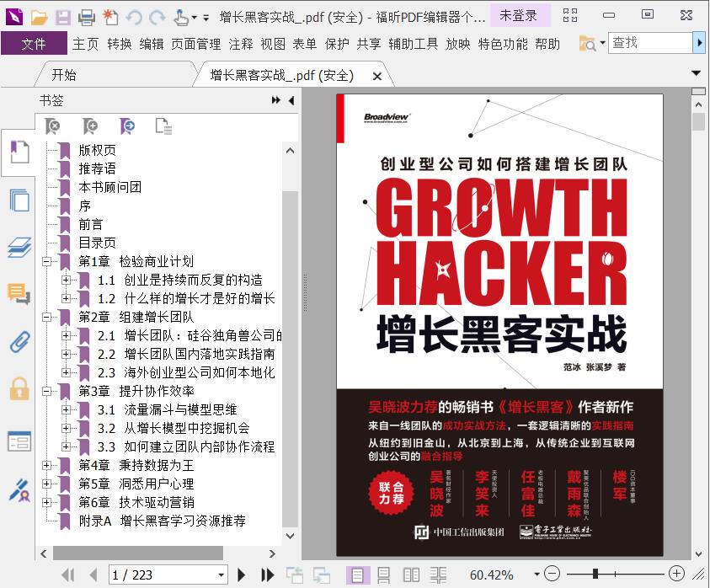Open the advanced search folder icon

click(x=587, y=44)
